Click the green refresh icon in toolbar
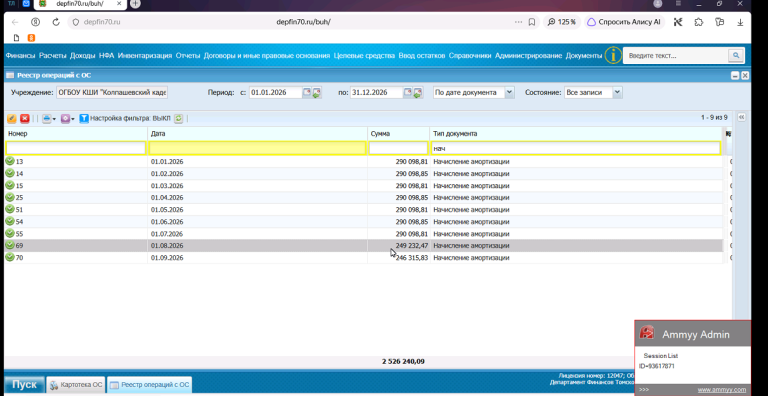768x396 pixels. 179,119
